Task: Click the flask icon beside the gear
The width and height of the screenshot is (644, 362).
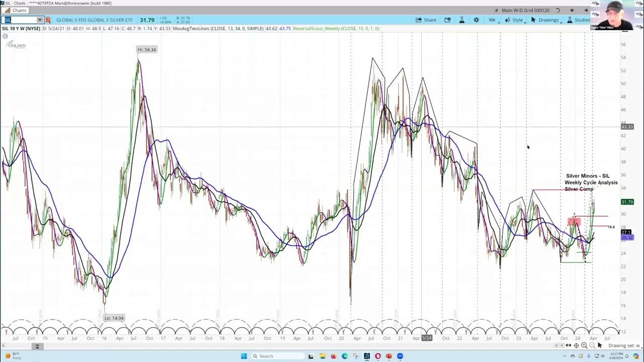Action: click(462, 20)
